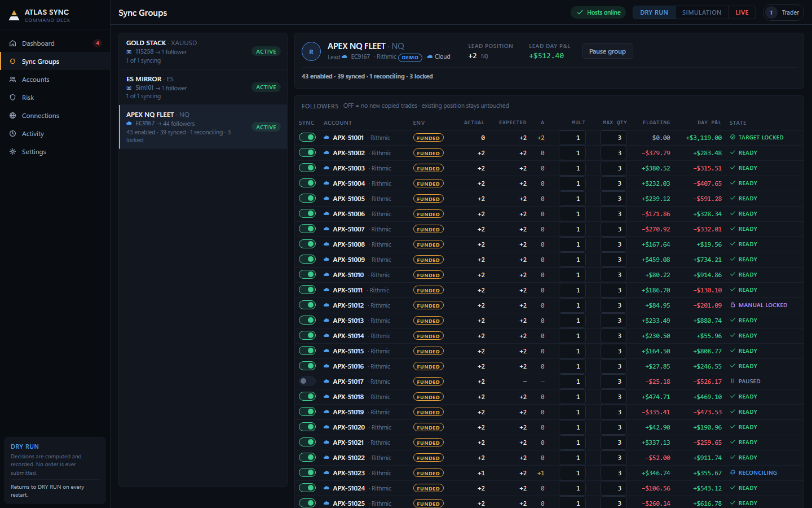Click the reconciling icon for APX-51023
Screen dimensions: 812x508
coord(732,472)
